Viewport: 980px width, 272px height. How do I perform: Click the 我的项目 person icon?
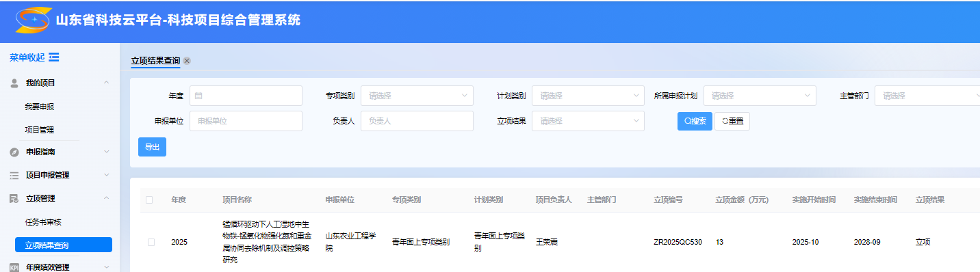click(14, 83)
